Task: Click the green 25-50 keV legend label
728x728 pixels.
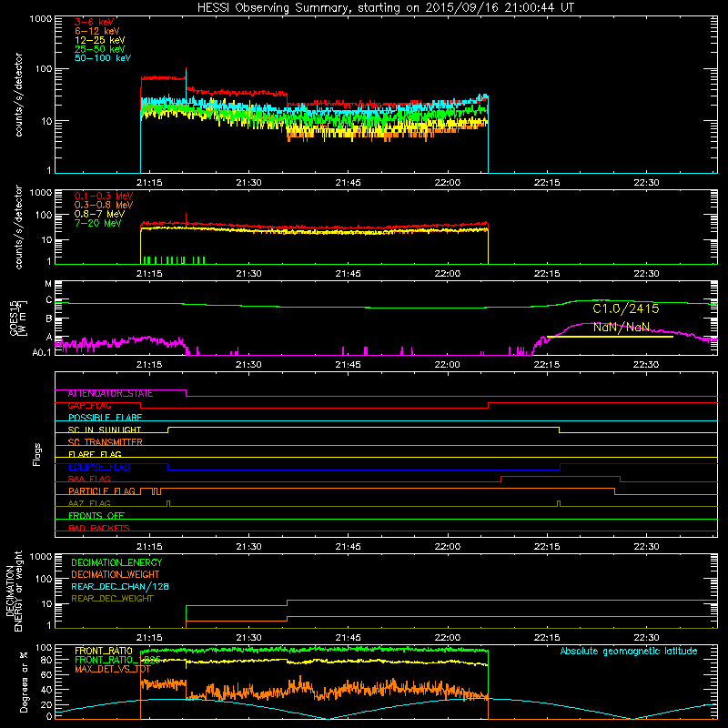Action: 100,49
